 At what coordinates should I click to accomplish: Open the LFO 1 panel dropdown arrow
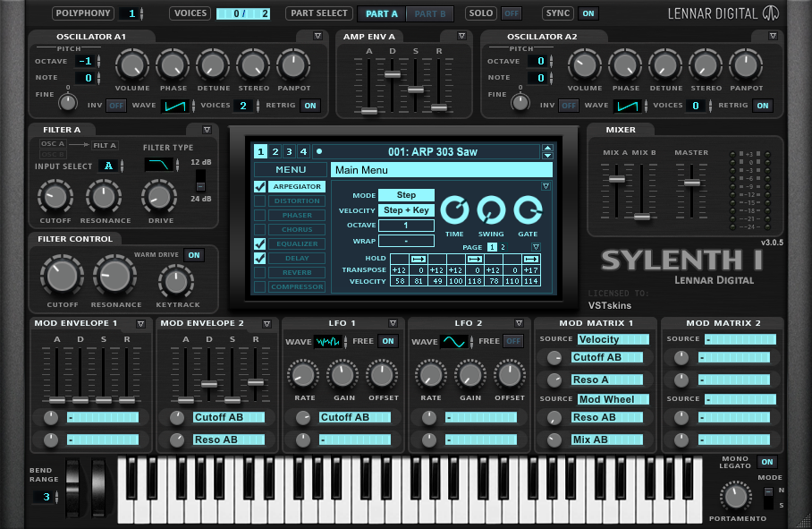(393, 323)
